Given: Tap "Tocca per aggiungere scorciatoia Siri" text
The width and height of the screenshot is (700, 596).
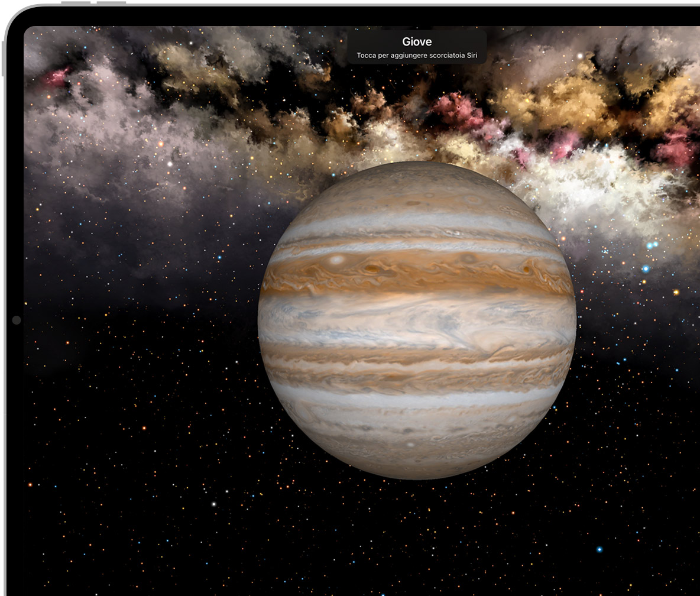Looking at the screenshot, I should (417, 56).
